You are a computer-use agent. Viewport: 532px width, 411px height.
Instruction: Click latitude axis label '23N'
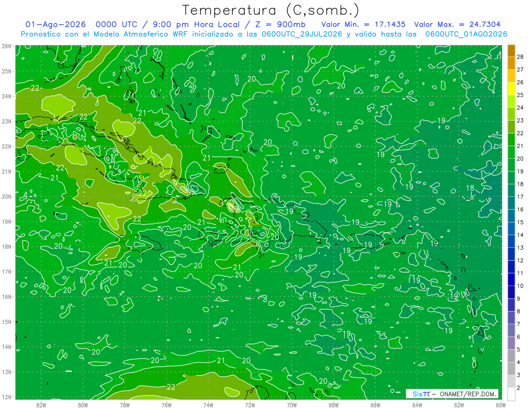click(x=7, y=121)
